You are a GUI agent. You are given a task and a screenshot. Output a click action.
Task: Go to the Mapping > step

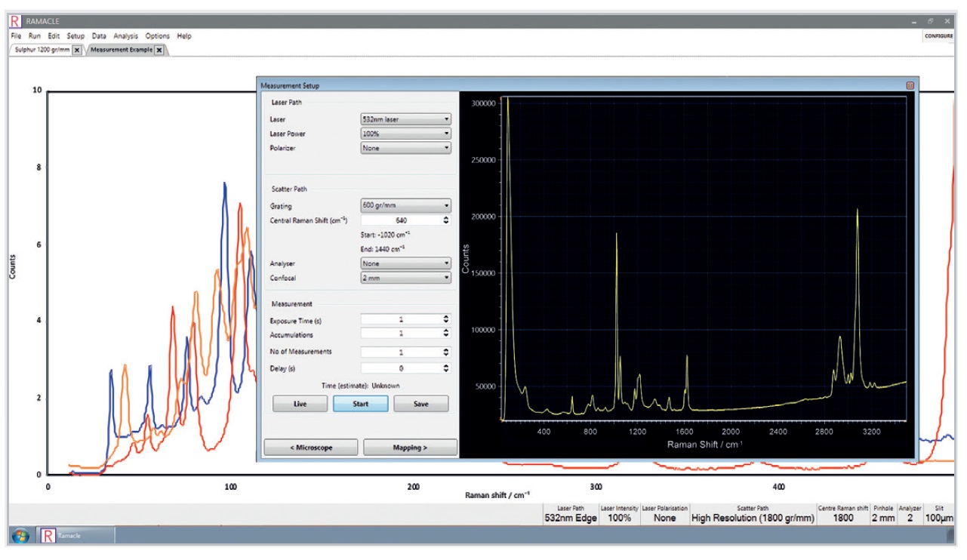click(x=410, y=448)
